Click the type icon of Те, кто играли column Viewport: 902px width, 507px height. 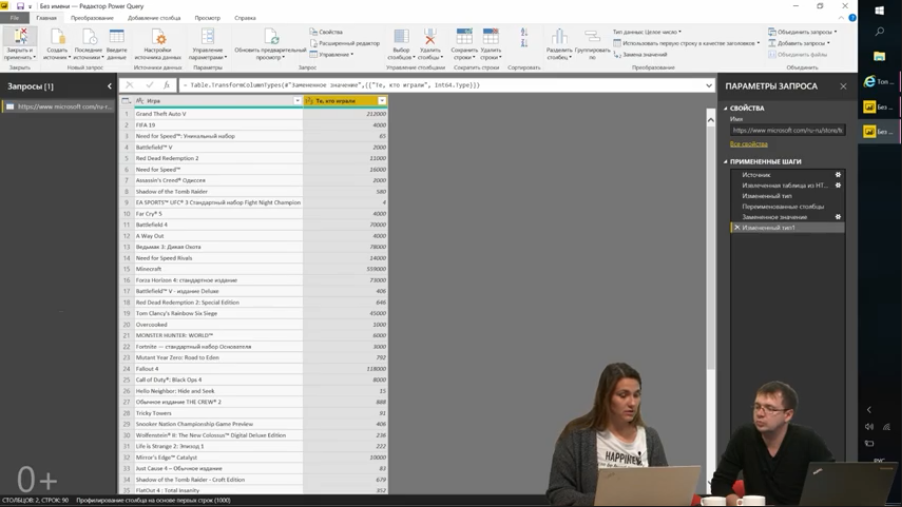[309, 101]
